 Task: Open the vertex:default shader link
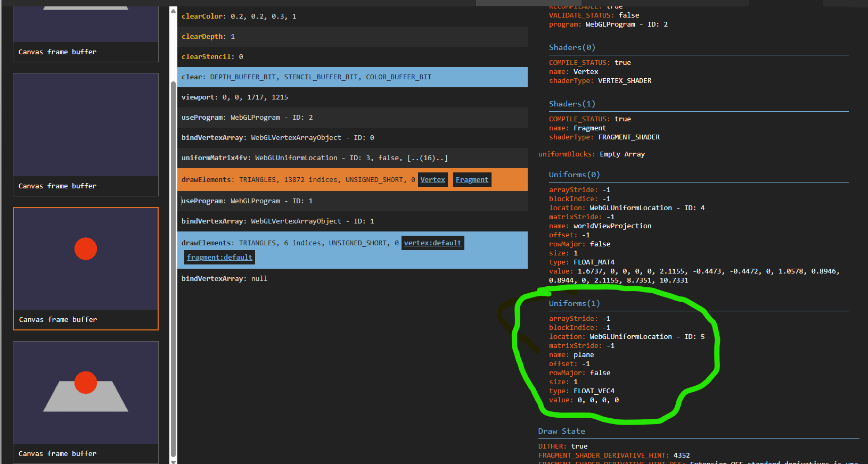[x=432, y=243]
